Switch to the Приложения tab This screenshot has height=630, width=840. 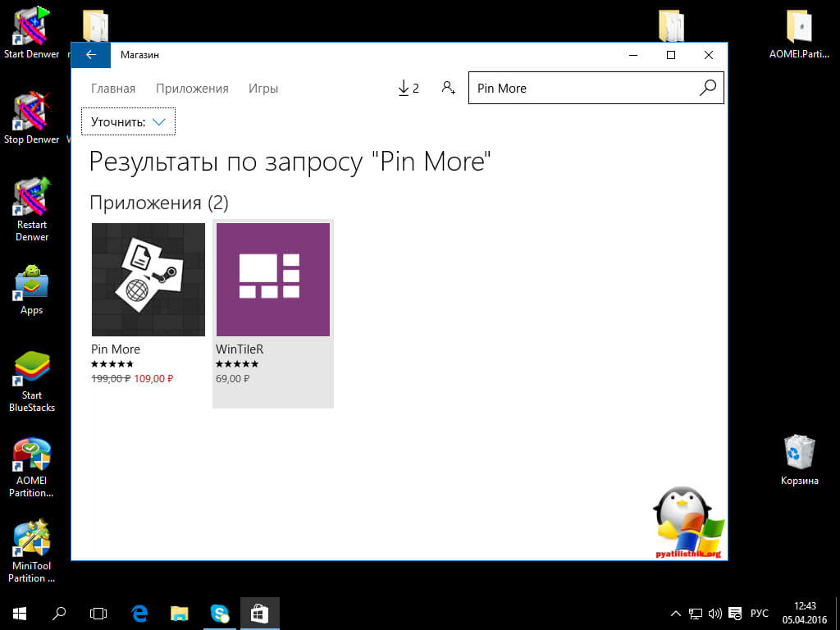click(192, 89)
